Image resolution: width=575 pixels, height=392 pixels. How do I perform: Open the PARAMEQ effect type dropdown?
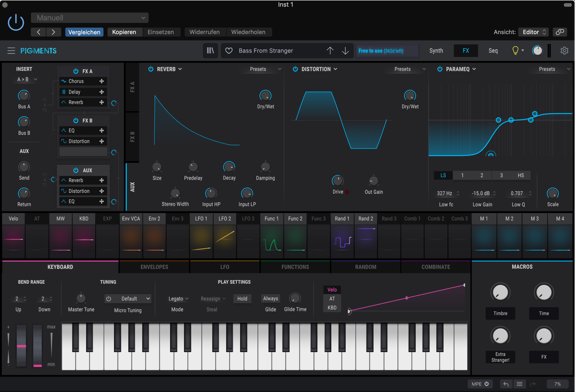click(x=461, y=69)
